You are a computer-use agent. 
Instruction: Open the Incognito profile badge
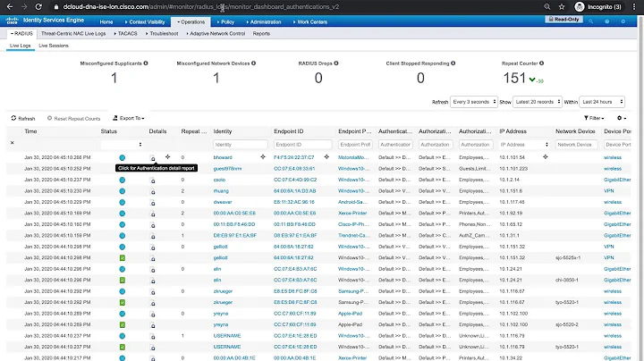tap(599, 6)
